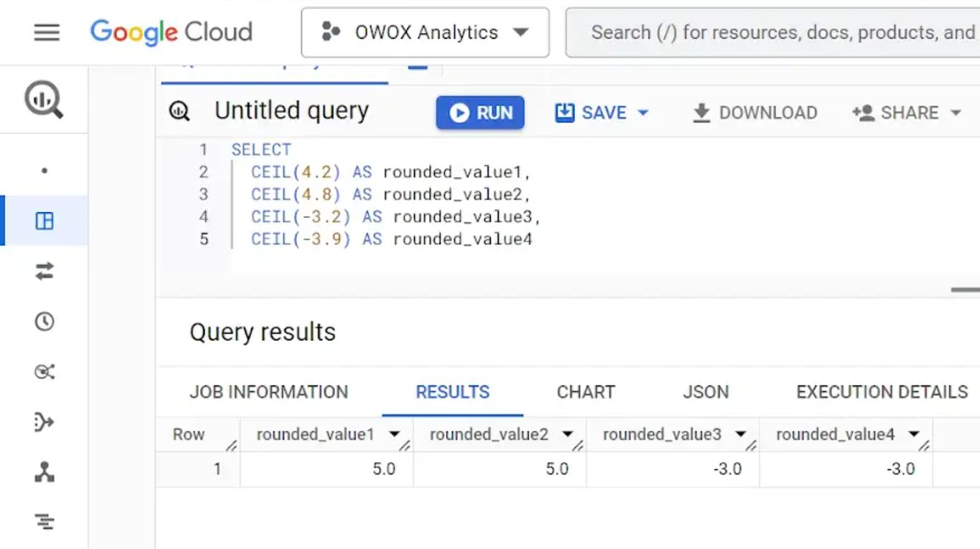Switch to the CHART tab
This screenshot has width=980, height=549.
(x=585, y=392)
